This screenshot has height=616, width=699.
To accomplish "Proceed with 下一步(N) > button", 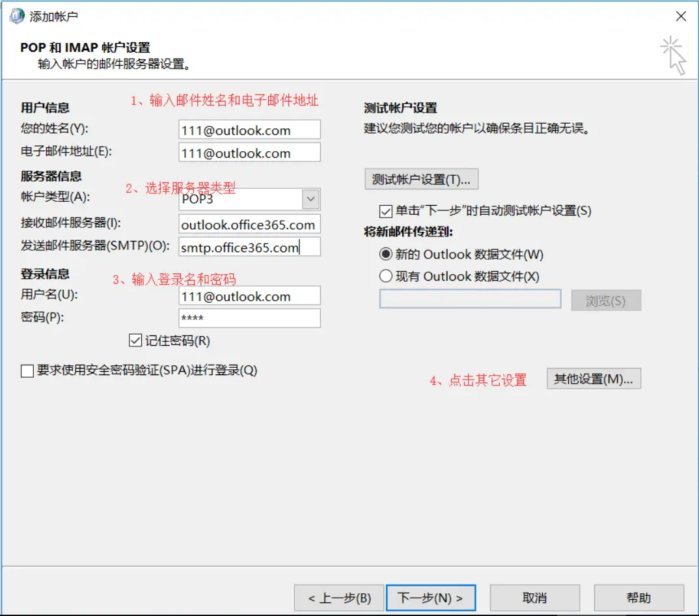I will pyautogui.click(x=431, y=598).
